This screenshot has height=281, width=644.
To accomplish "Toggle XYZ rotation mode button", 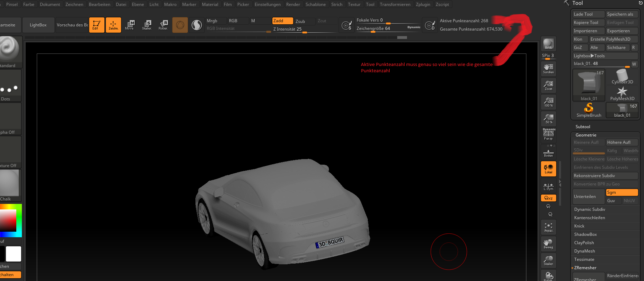I will pos(549,198).
